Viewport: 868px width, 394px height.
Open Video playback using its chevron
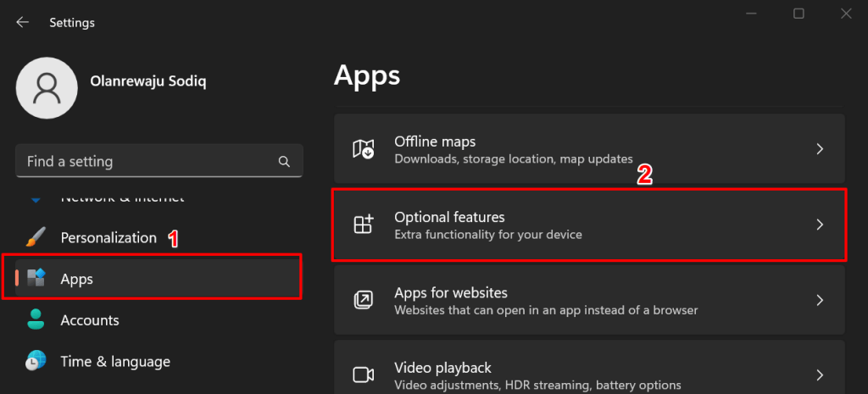819,375
